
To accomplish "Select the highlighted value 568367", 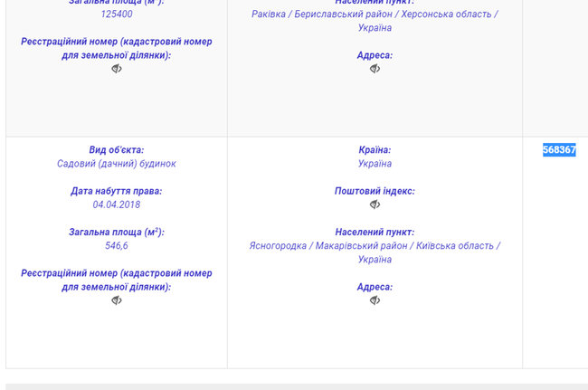I will click(x=559, y=150).
